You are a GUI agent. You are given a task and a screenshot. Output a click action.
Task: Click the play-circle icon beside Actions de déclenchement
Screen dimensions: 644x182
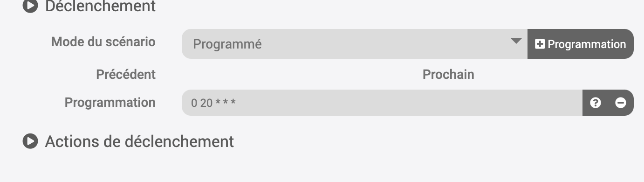click(x=30, y=141)
